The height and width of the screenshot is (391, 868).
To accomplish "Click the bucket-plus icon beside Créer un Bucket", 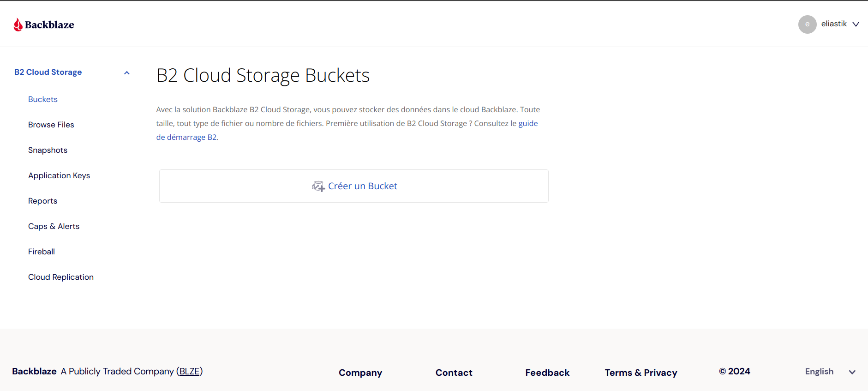I will tap(318, 186).
